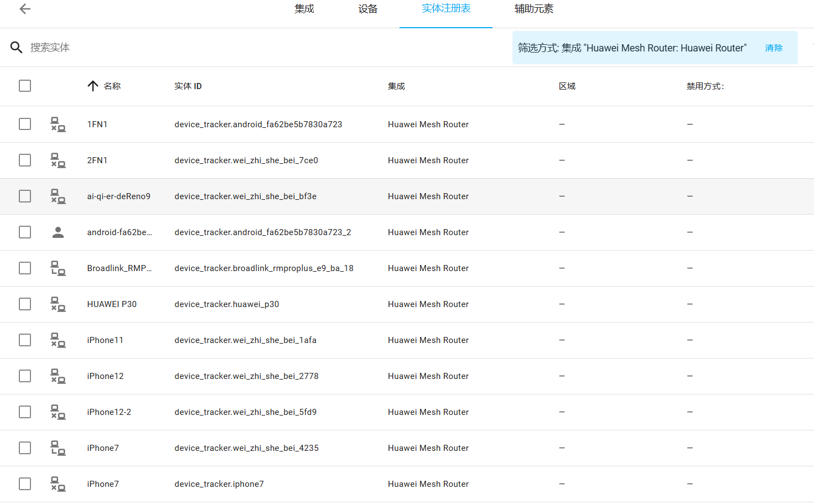Click the search magnifier icon
814x504 pixels.
tap(16, 48)
